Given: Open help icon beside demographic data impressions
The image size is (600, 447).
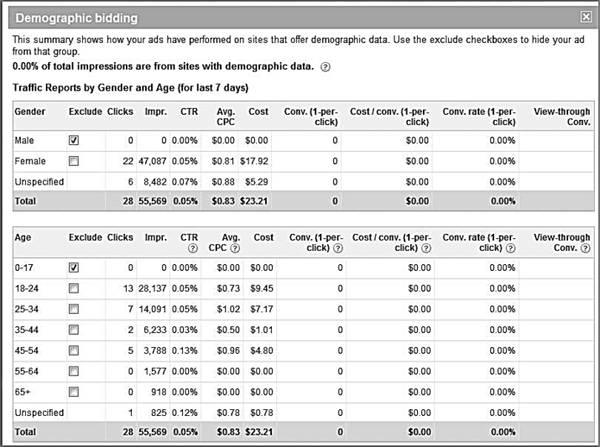Looking at the screenshot, I should (325, 67).
